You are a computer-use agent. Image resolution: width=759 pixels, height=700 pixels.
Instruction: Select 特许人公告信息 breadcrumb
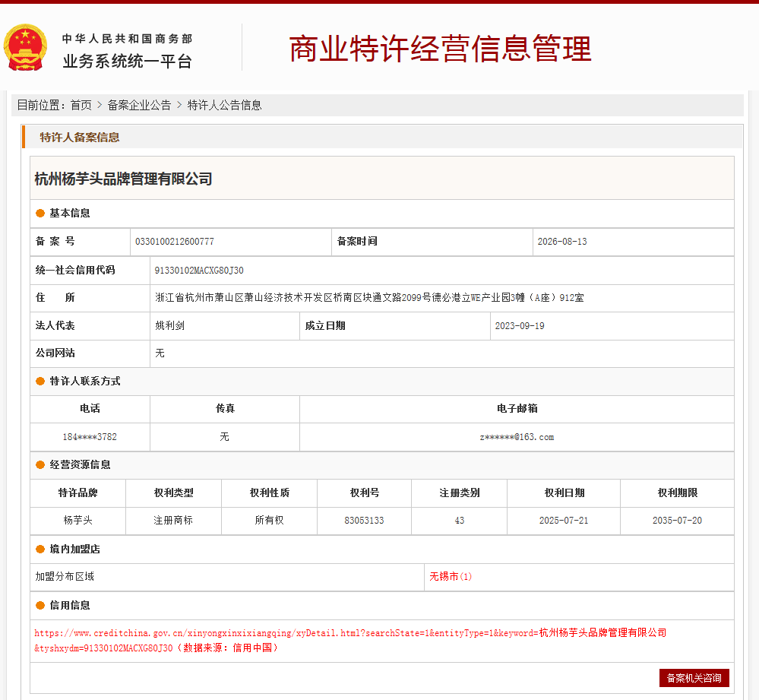point(225,105)
